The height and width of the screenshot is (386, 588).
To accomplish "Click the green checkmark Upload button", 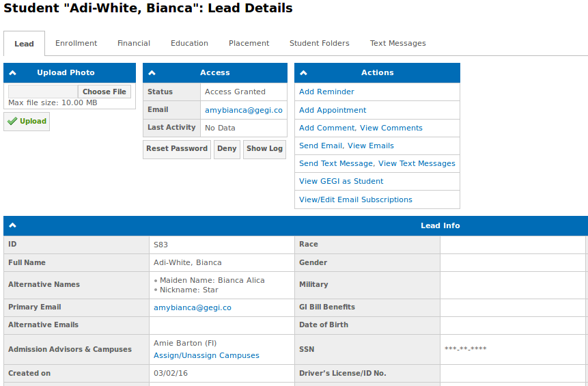I will (27, 122).
